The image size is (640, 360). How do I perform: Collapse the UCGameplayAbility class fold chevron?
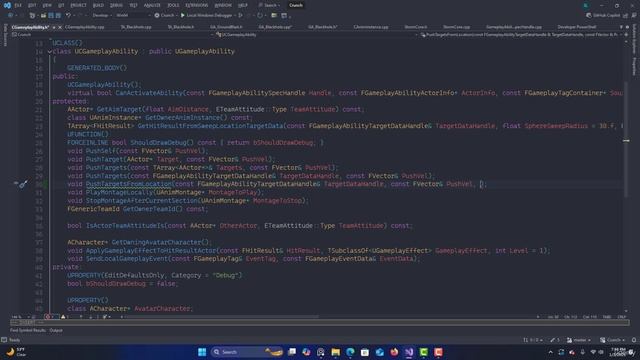pyautogui.click(x=50, y=51)
